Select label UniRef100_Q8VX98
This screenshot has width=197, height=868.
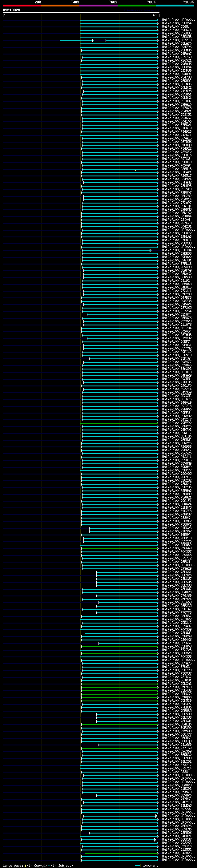(177, 267)
